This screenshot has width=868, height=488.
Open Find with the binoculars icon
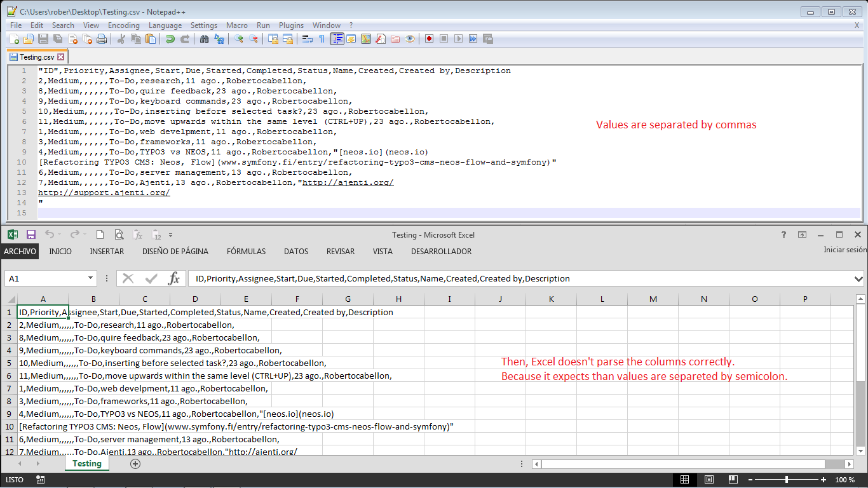204,39
